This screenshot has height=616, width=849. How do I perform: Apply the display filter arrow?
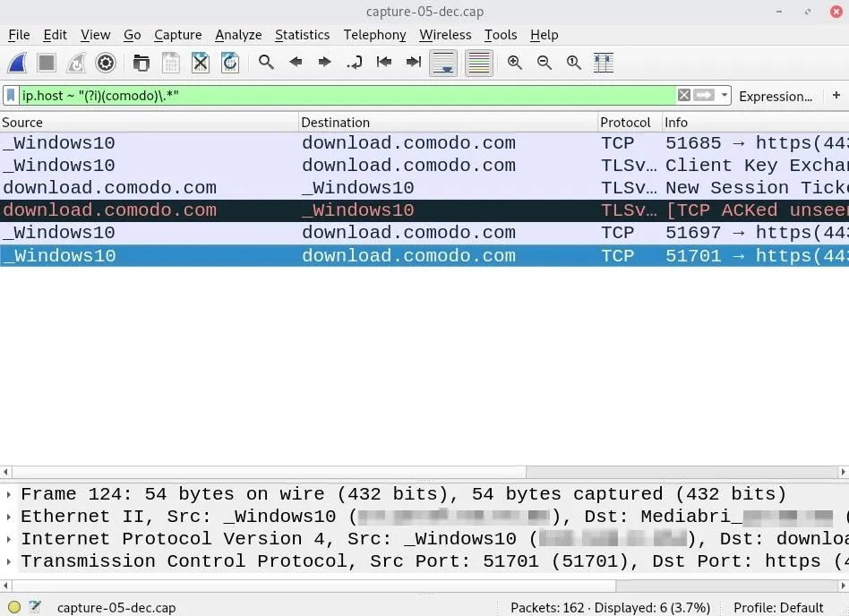(x=704, y=95)
